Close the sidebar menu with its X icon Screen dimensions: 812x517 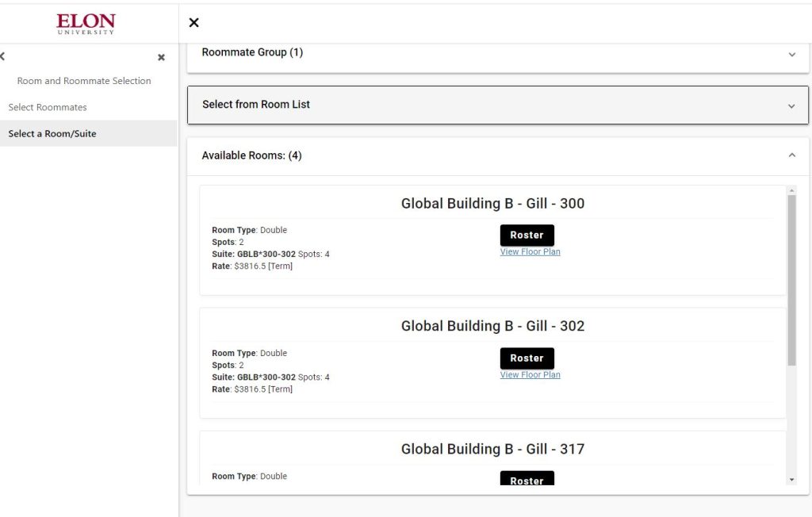(x=162, y=58)
